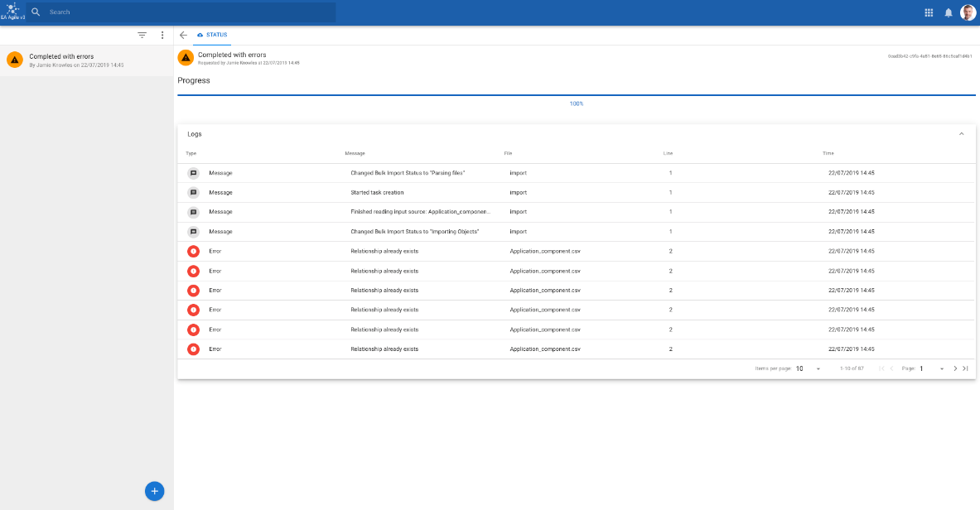Open the three-dot more options menu

162,36
